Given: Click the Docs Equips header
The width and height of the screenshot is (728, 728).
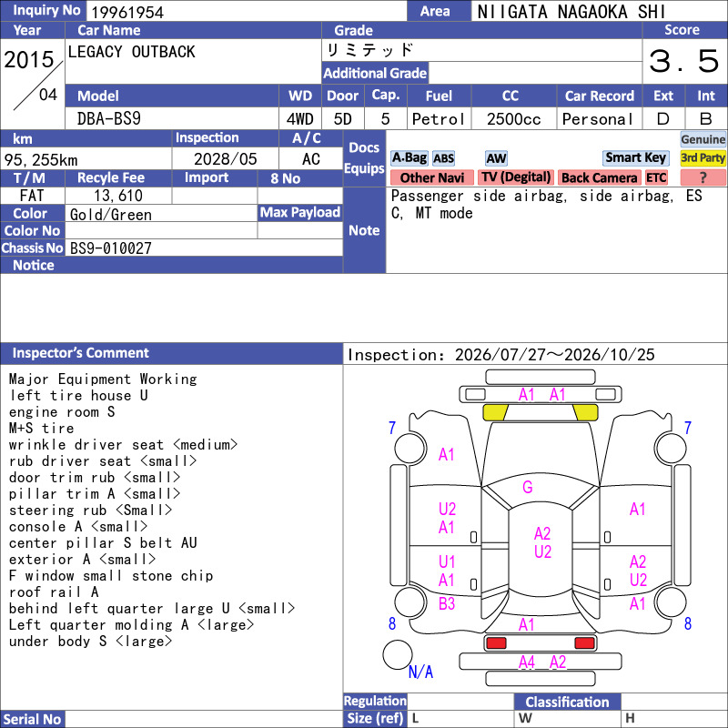Looking at the screenshot, I should 364,158.
